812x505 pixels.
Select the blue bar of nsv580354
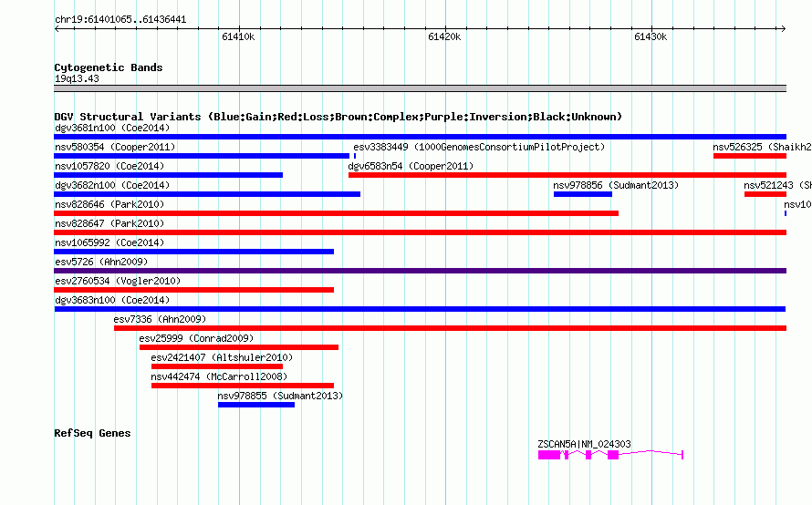click(202, 156)
